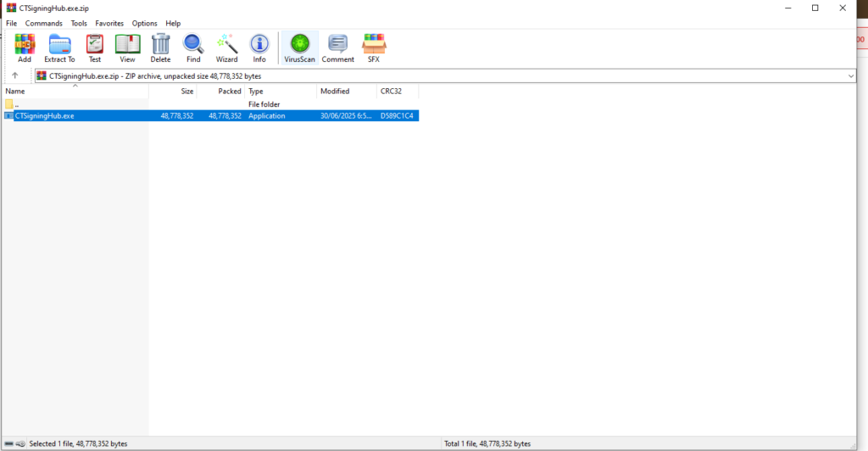
Task: Open the Options menu
Action: pyautogui.click(x=144, y=23)
